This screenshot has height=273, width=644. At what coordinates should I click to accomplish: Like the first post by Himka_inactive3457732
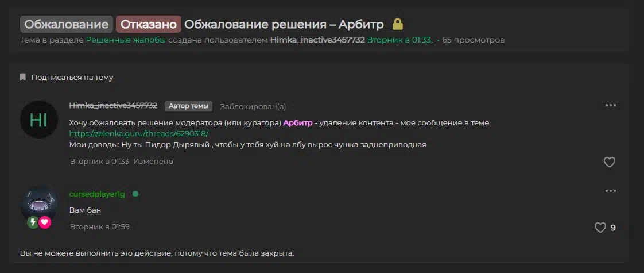click(x=609, y=162)
